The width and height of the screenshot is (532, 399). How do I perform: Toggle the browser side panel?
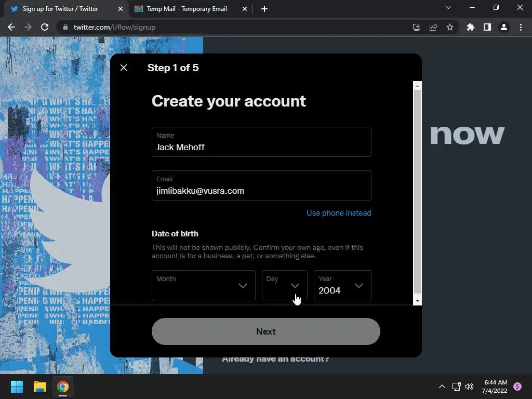point(487,27)
